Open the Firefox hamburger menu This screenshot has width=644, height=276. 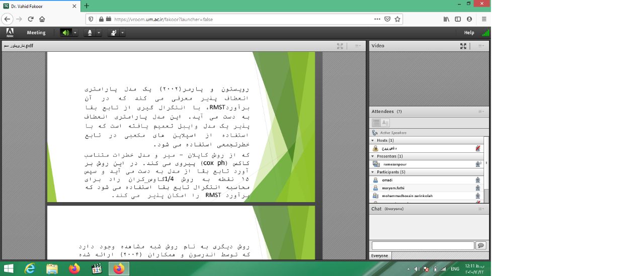pos(484,19)
